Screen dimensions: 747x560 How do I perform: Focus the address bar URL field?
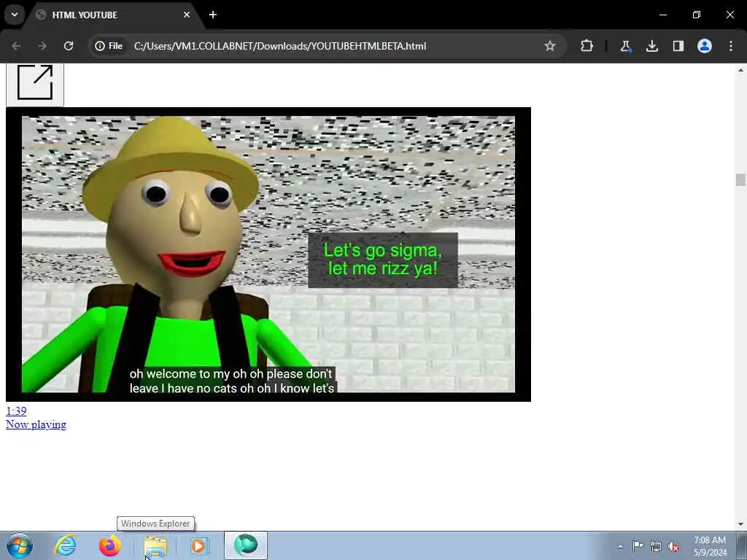[333, 46]
